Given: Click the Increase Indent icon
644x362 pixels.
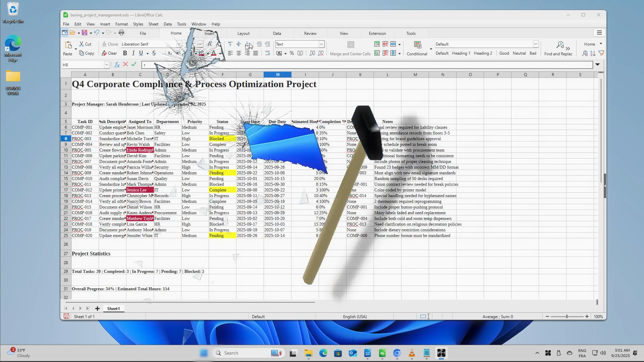Looking at the screenshot, I should tap(259, 44).
